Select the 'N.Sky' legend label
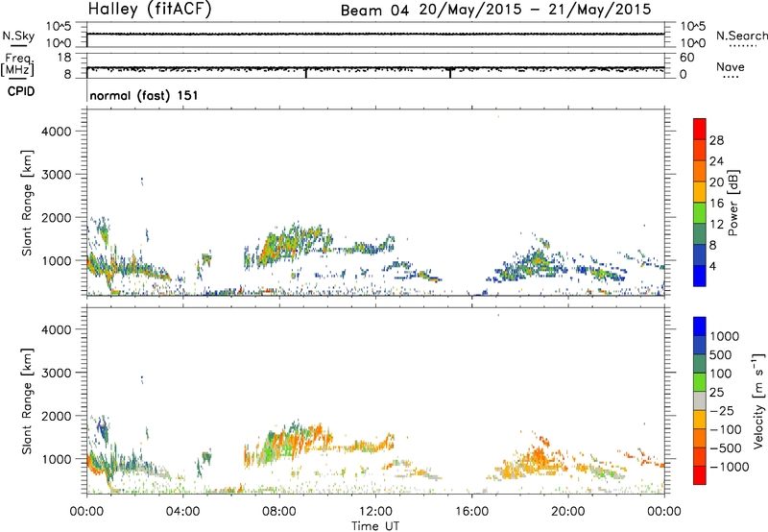 [18, 36]
